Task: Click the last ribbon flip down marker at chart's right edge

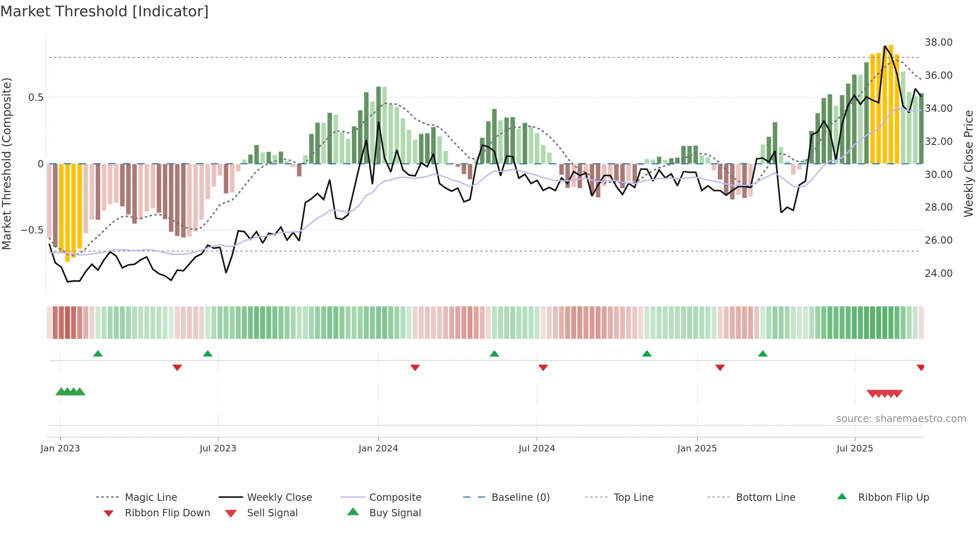Action: coord(920,368)
